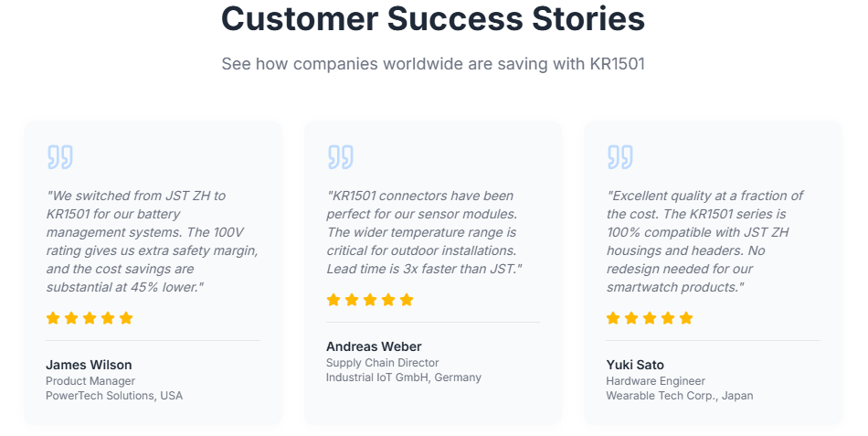Viewport: 868px width, 436px height.
Task: Click the quote icon in James Wilson's card
Action: 59,157
